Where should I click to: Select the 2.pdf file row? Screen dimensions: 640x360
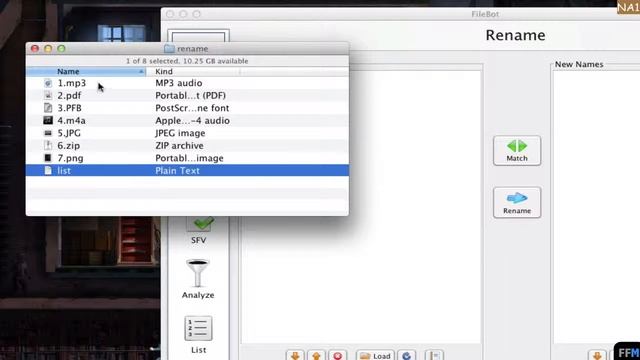coord(187,96)
